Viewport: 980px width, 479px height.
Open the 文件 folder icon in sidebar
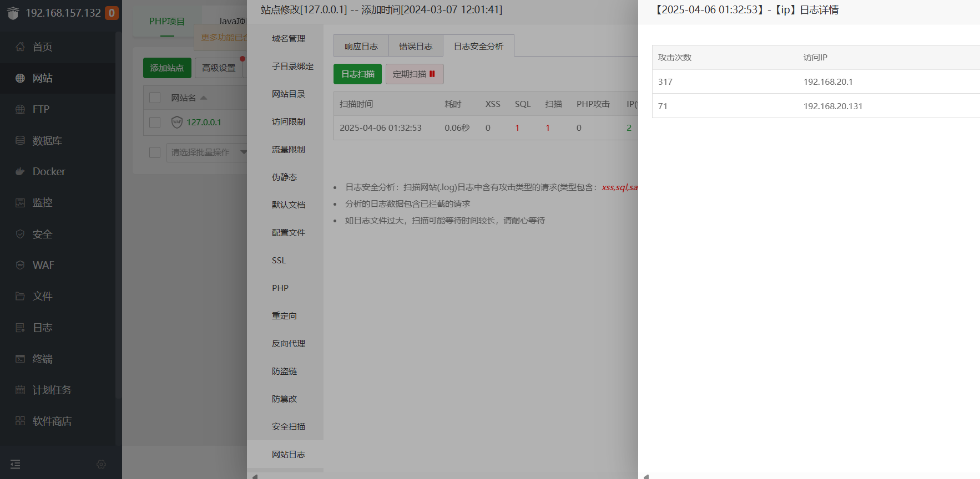point(20,296)
